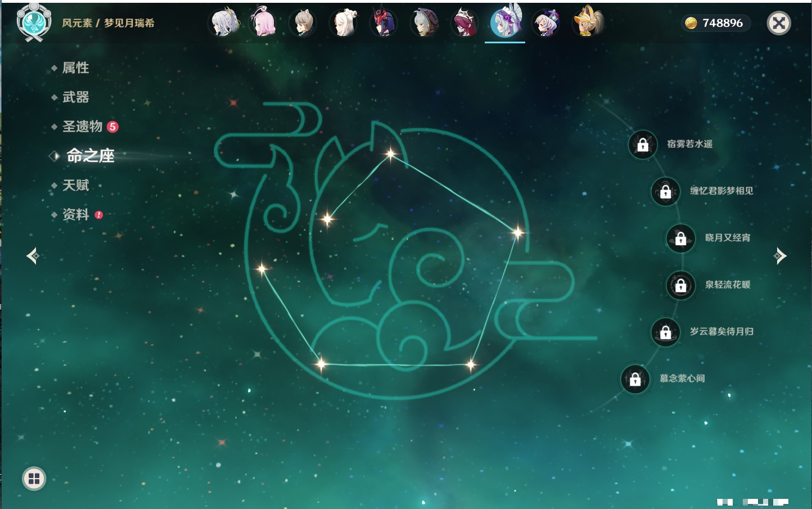This screenshot has height=509, width=812.
Task: Open the locked 晓月又经宵 constellation icon
Action: coord(680,238)
